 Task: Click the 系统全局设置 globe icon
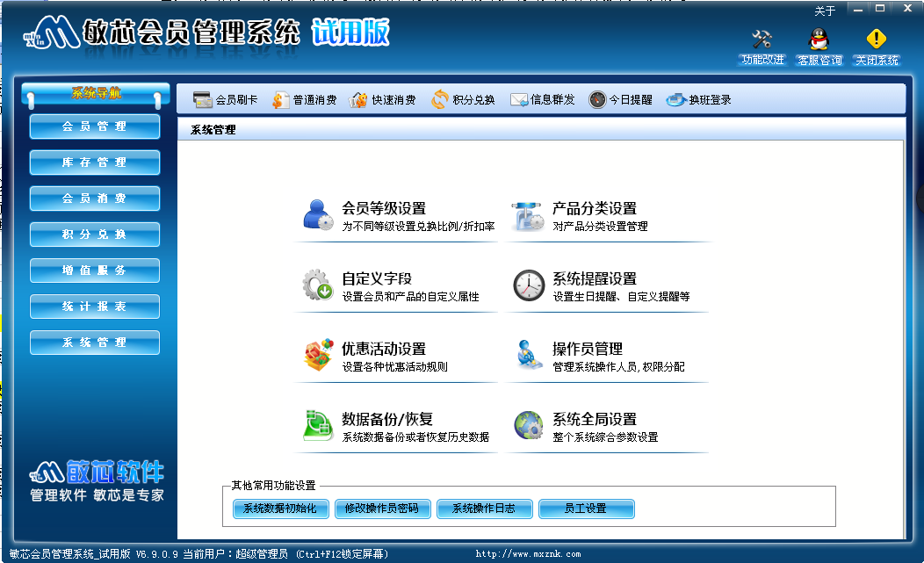[529, 425]
